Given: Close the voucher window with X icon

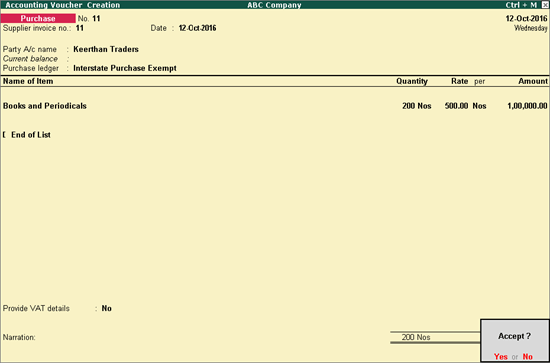Looking at the screenshot, I should tap(544, 5).
